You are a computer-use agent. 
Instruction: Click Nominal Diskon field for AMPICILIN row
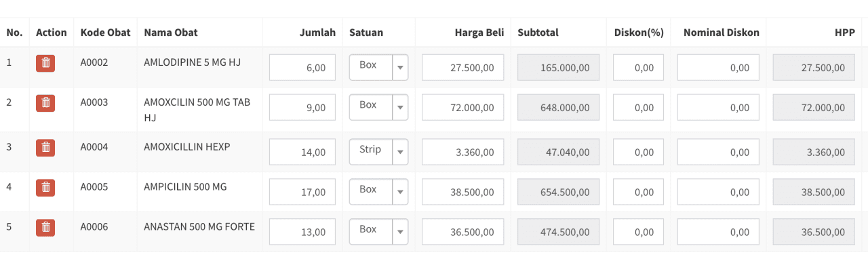point(718,192)
